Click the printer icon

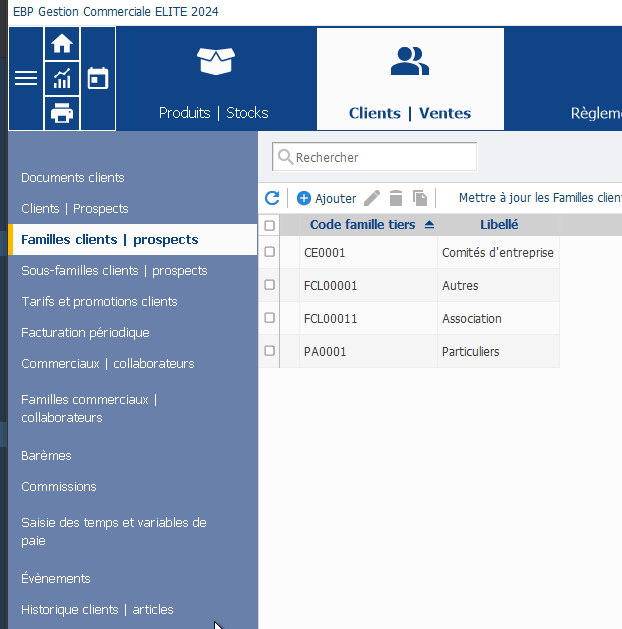[x=62, y=113]
